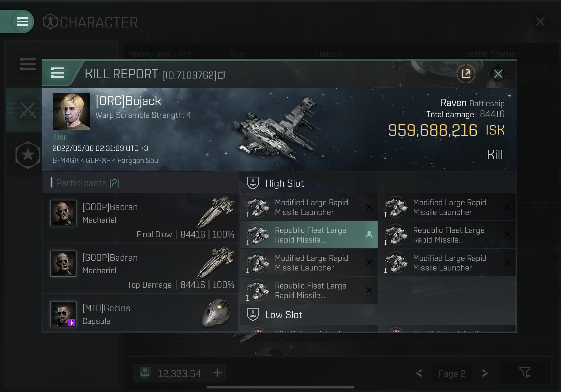
Task: Switch to the Money and Time tab
Action: pos(160,54)
